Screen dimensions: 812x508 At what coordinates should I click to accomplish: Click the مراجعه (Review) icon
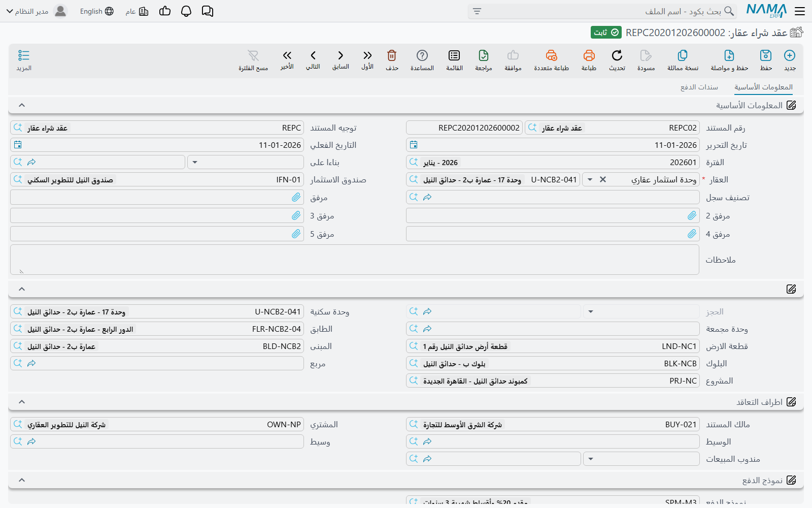pos(484,55)
